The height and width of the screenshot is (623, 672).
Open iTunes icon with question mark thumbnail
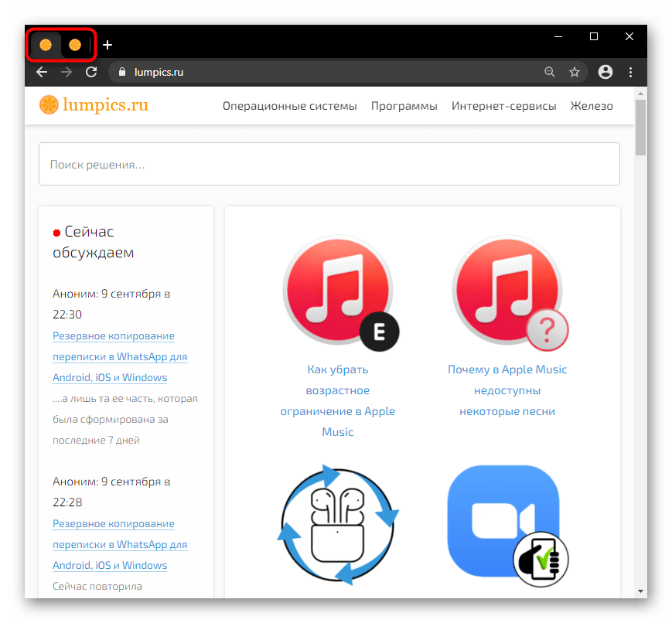click(x=510, y=293)
